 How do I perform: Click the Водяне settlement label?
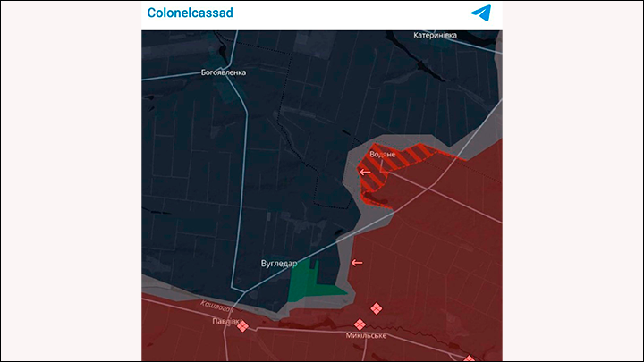[382, 154]
